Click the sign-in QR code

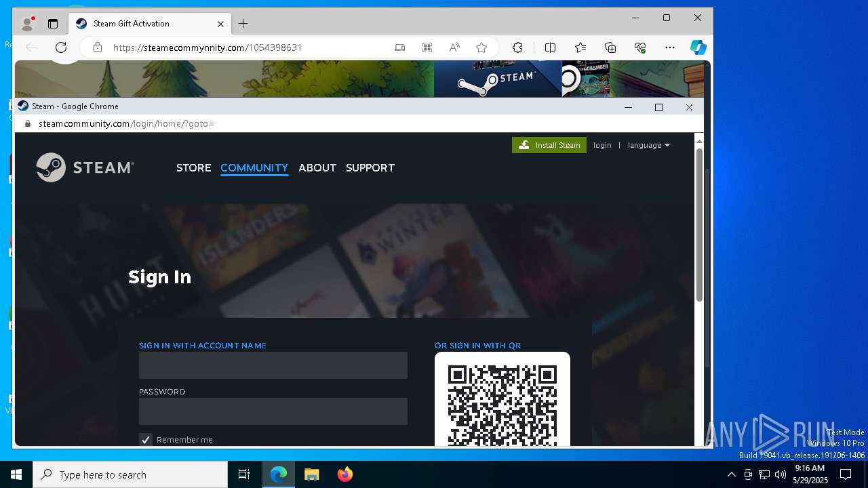[502, 405]
